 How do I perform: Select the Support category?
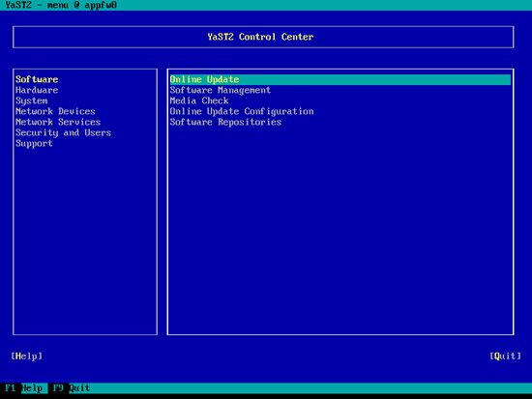[x=34, y=143]
